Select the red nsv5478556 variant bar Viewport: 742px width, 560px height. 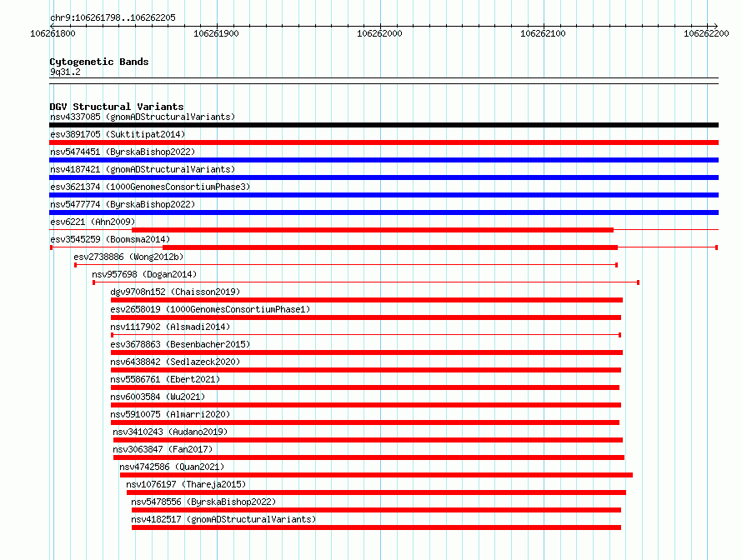point(376,510)
